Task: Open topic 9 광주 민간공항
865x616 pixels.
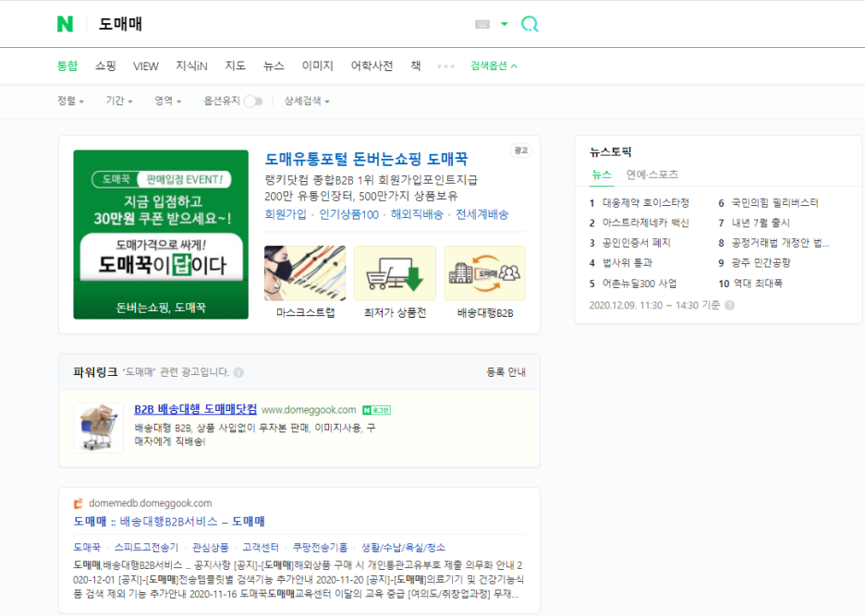Action: click(761, 263)
